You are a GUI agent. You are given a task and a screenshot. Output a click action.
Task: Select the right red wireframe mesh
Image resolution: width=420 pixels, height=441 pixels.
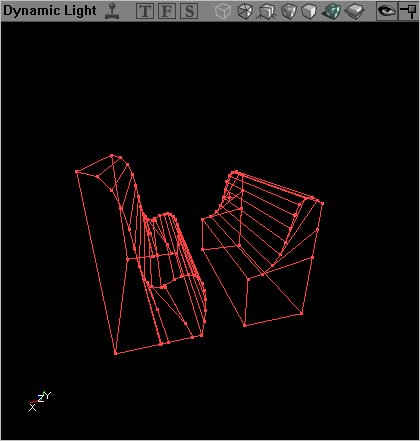click(x=262, y=249)
